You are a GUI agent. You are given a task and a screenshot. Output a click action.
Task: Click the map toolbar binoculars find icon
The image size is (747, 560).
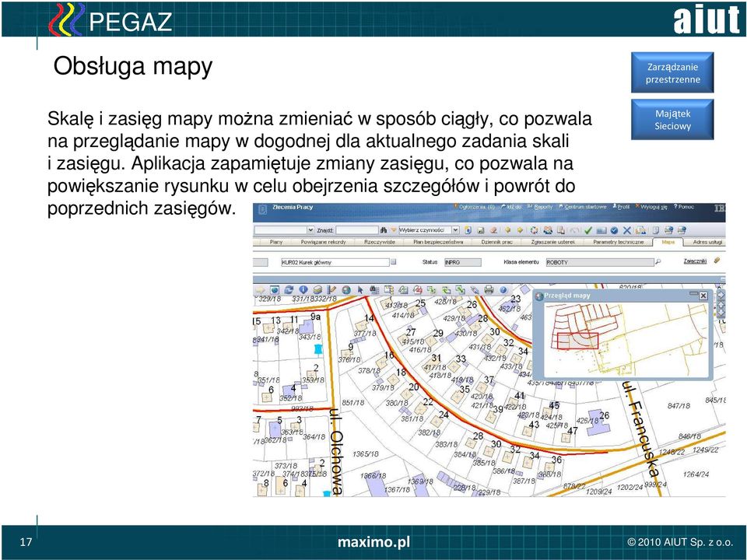pos(374,289)
